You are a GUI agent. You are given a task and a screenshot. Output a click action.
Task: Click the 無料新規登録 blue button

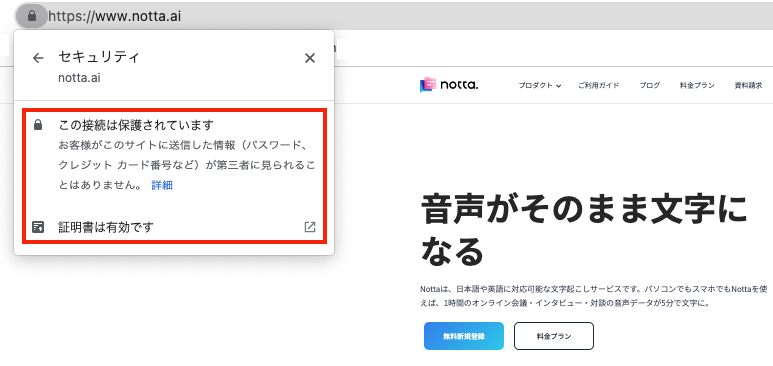[464, 336]
